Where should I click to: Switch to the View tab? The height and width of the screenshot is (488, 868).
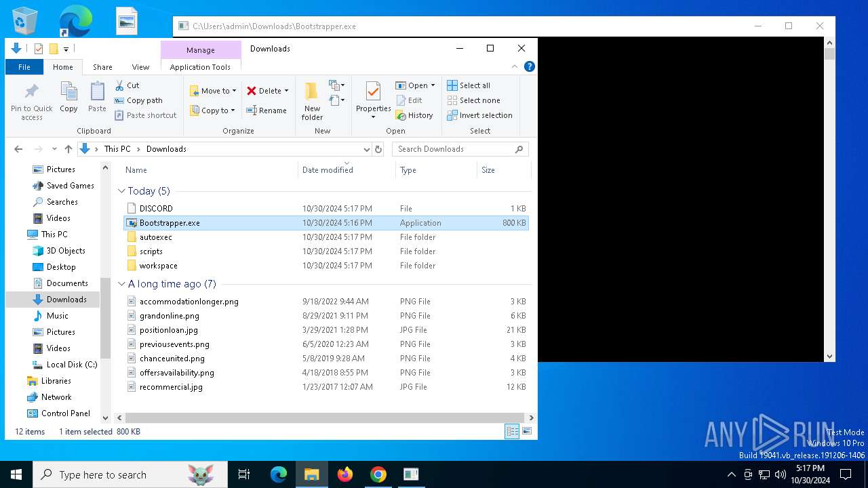tap(140, 67)
